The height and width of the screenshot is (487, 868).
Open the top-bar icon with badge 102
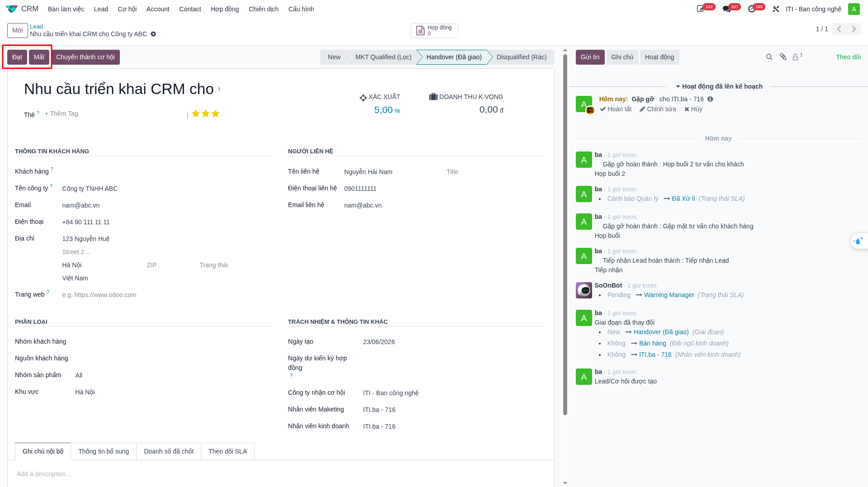pyautogui.click(x=701, y=9)
